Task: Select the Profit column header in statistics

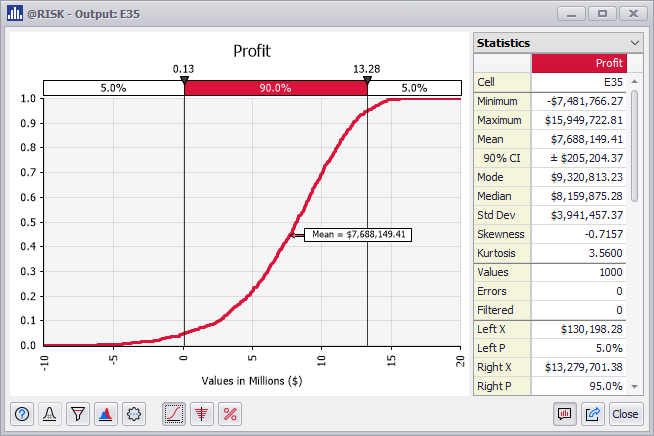Action: [579, 63]
